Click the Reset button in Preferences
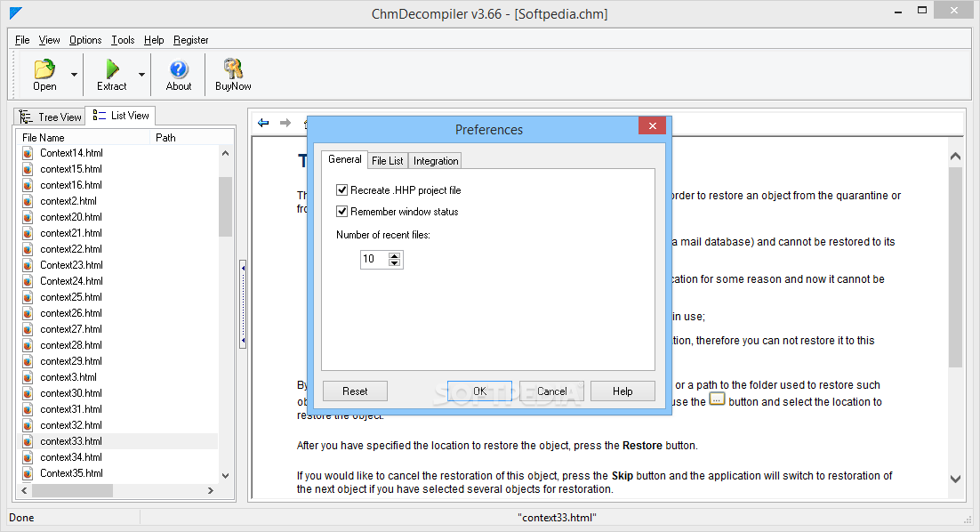Image resolution: width=980 pixels, height=532 pixels. click(x=355, y=391)
